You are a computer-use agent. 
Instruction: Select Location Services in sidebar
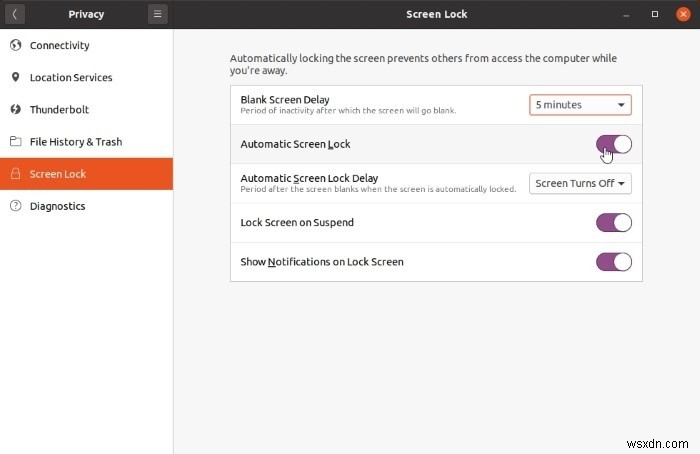click(87, 77)
